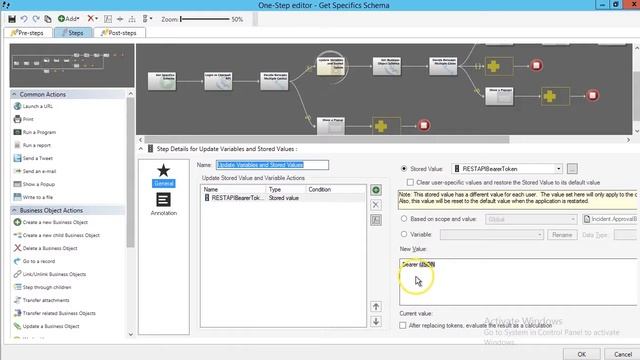The height and width of the screenshot is (360, 640).
Task: Choose Create a new Business Object
Action: coord(51,222)
